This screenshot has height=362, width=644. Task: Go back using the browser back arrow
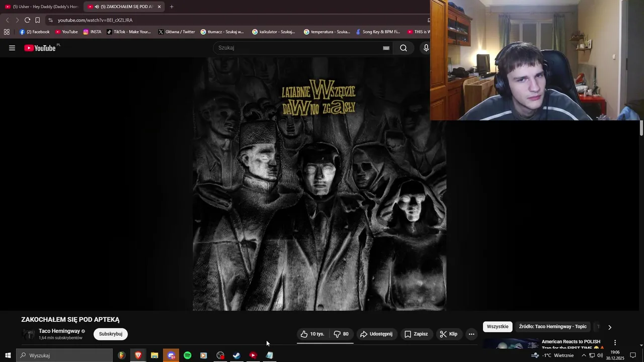pyautogui.click(x=7, y=20)
